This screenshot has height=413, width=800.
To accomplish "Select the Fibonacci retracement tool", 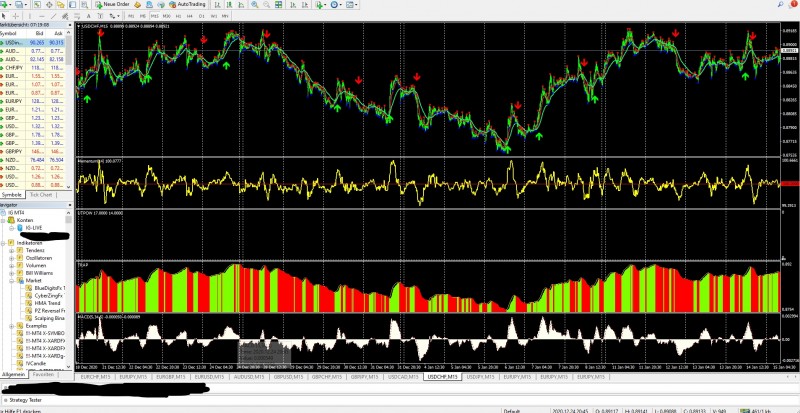I will click(x=77, y=16).
